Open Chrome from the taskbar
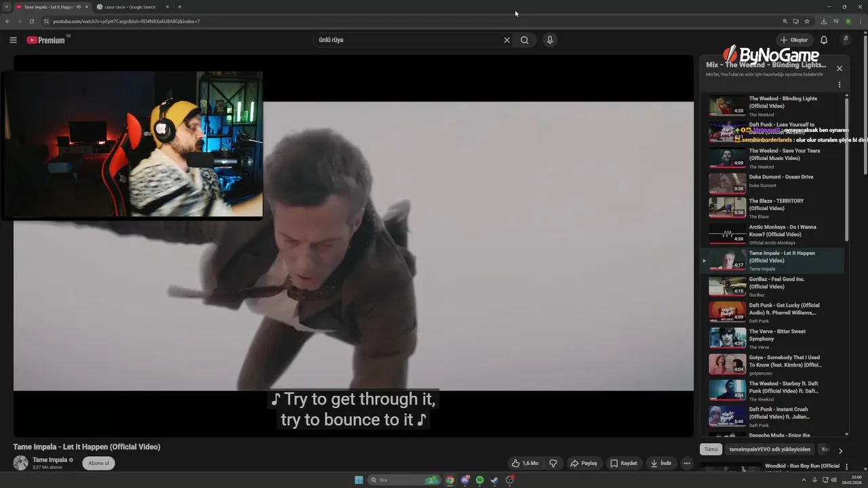 point(450,480)
